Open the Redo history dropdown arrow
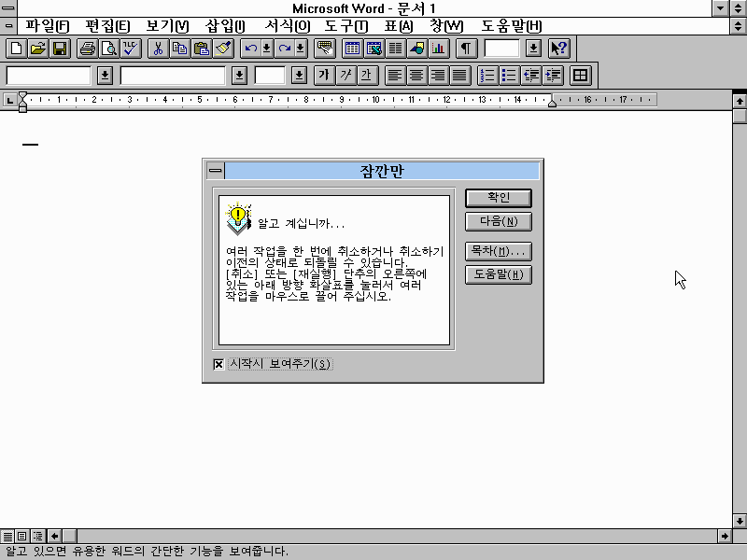This screenshot has height=560, width=747. click(301, 49)
